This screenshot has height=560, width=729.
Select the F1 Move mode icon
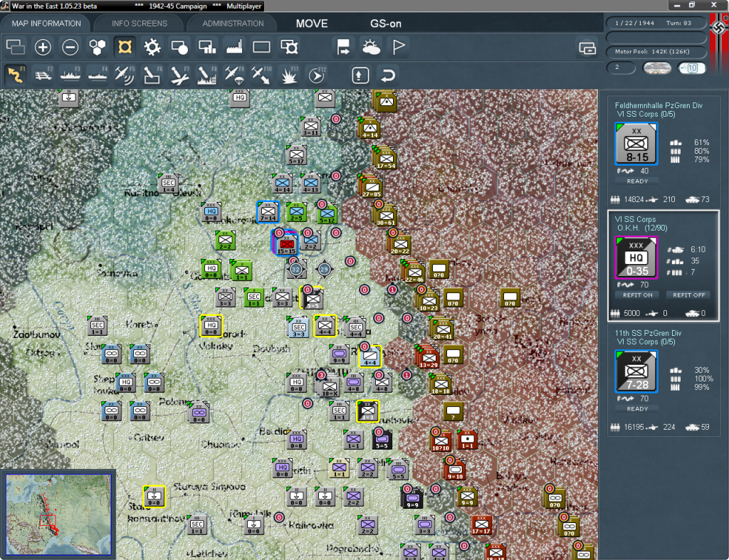[x=16, y=75]
